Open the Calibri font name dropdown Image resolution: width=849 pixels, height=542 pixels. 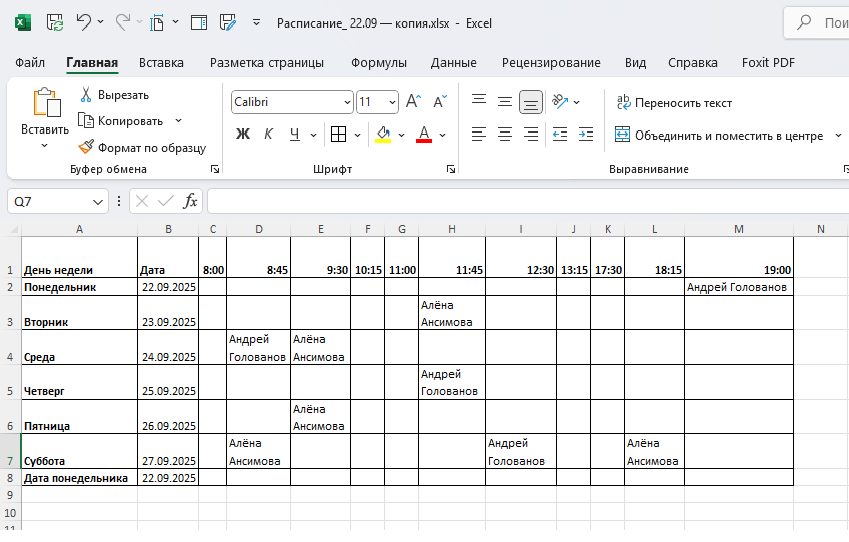[x=347, y=102]
